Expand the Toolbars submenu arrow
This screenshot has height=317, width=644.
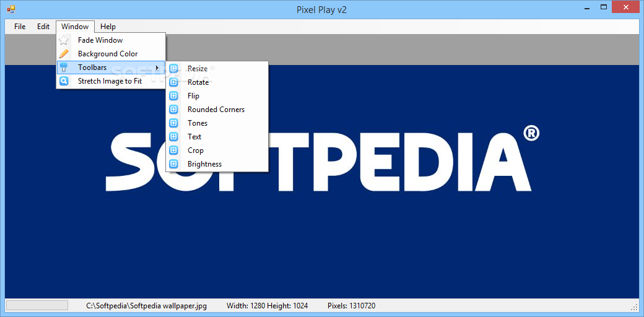(x=157, y=67)
